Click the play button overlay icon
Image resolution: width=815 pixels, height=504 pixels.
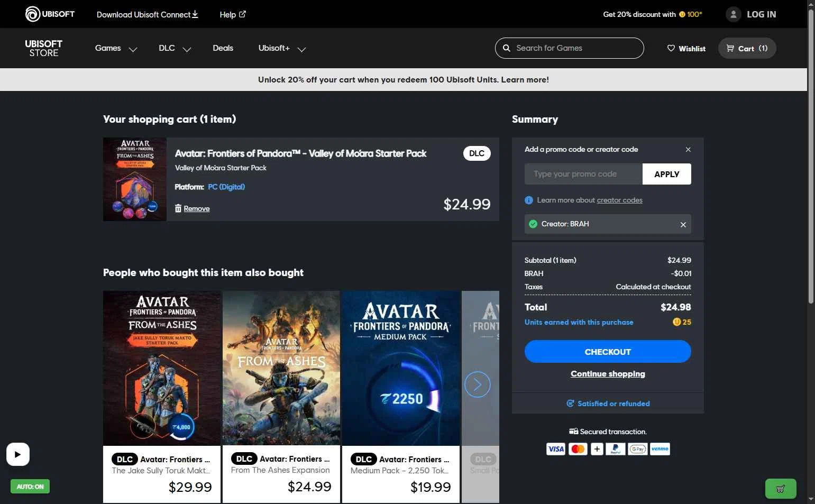18,454
